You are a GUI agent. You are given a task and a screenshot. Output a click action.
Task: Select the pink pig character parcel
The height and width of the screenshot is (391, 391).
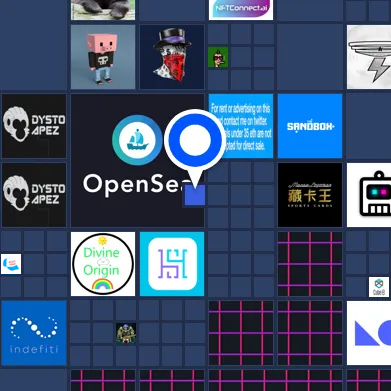tap(103, 57)
